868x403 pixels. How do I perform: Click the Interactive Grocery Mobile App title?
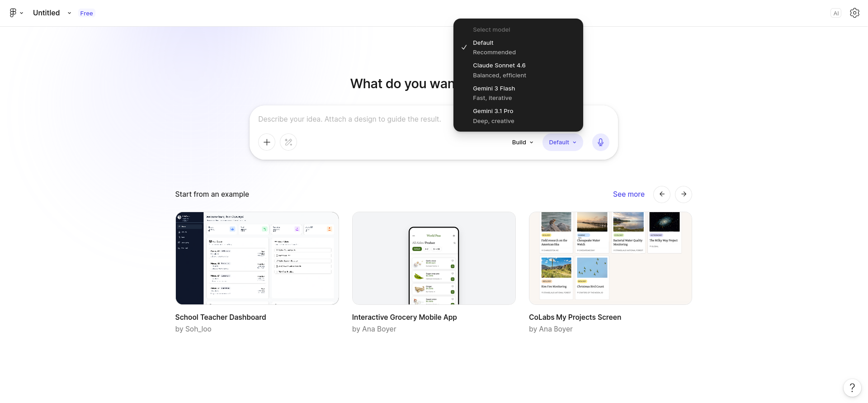pos(405,317)
